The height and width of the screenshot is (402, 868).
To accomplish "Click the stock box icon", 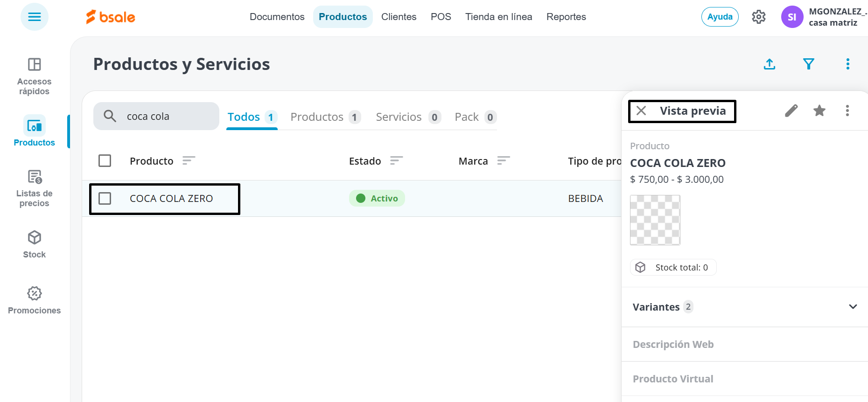I will pyautogui.click(x=640, y=267).
